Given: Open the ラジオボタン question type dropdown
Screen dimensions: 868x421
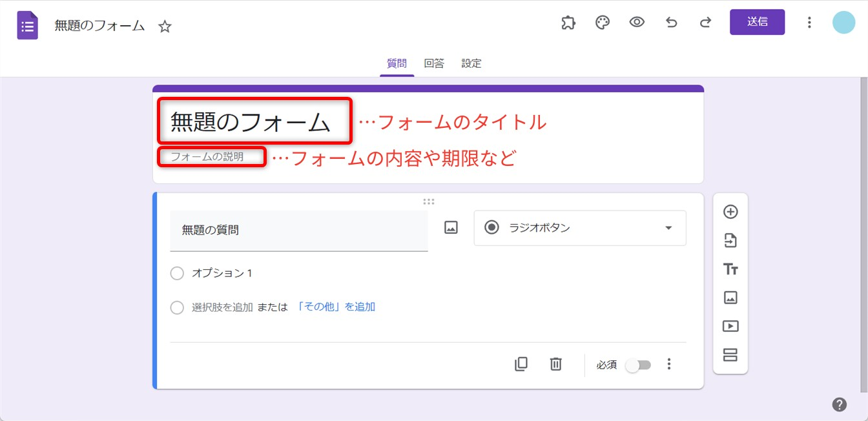Looking at the screenshot, I should pos(579,228).
